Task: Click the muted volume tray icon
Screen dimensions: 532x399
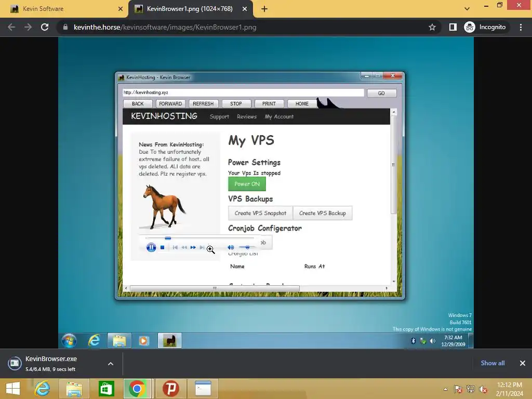Action: [x=483, y=389]
